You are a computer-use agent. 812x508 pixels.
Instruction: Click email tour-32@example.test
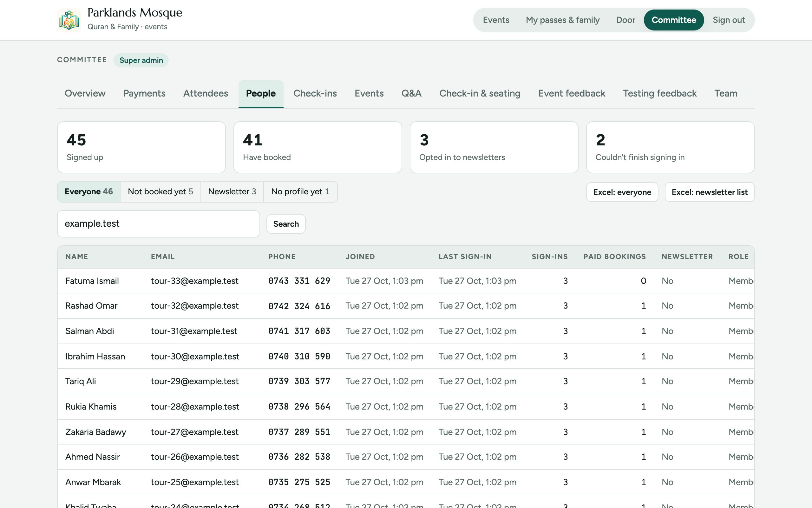click(x=195, y=306)
